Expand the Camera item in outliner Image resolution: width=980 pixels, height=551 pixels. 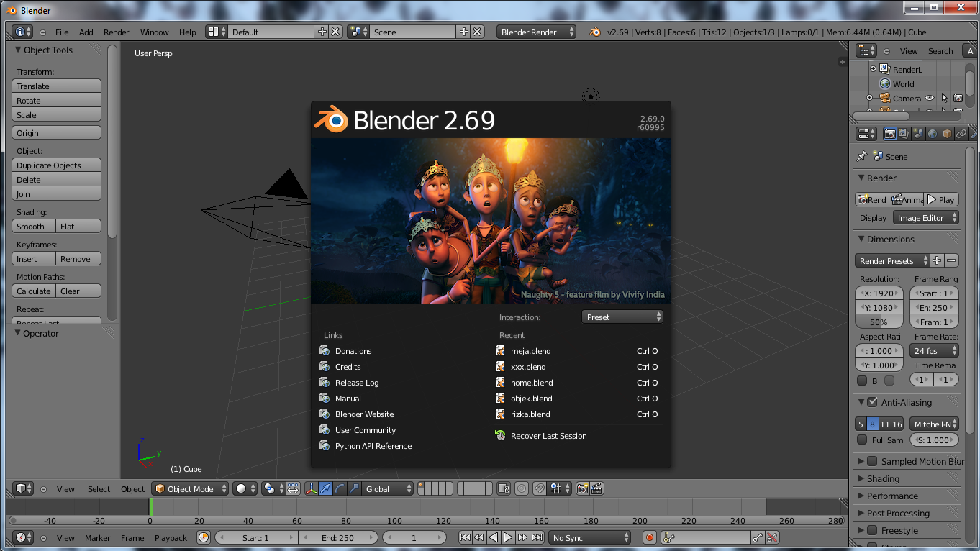pos(869,98)
